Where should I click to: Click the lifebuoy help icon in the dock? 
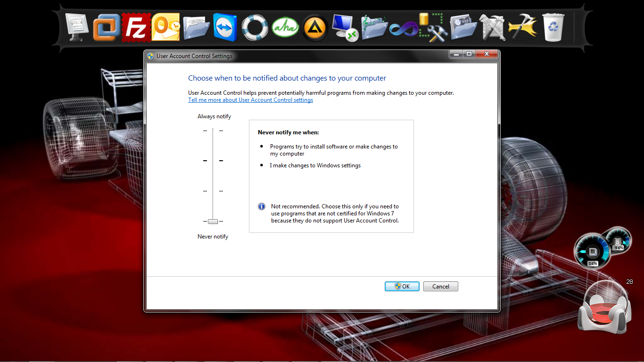[255, 27]
